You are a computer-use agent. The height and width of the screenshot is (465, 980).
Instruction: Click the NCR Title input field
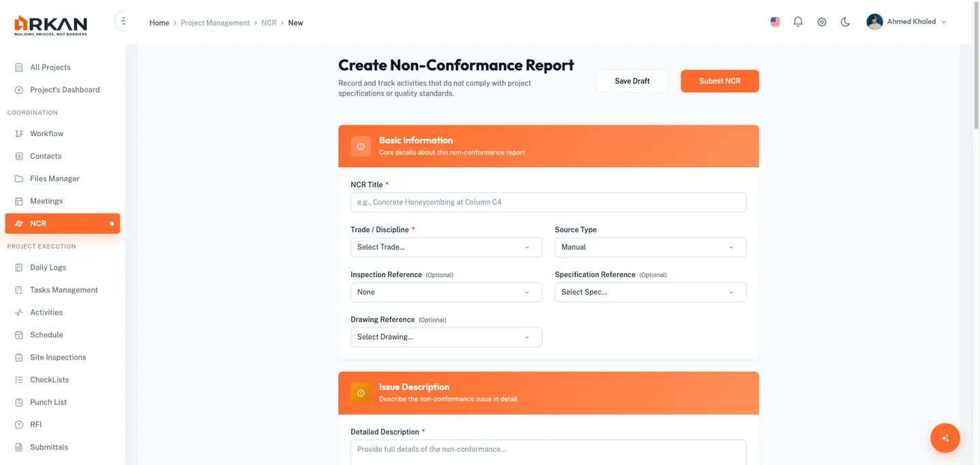[548, 202]
